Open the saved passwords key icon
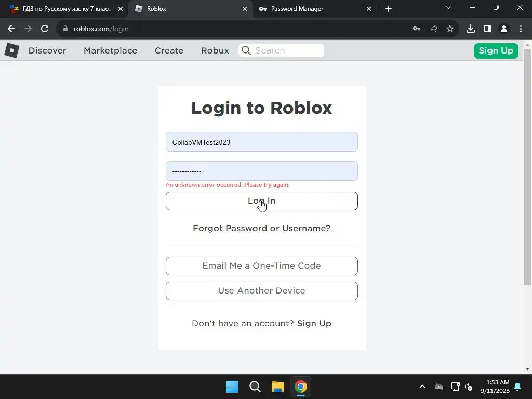Screen dimensions: 532x399 417,29
